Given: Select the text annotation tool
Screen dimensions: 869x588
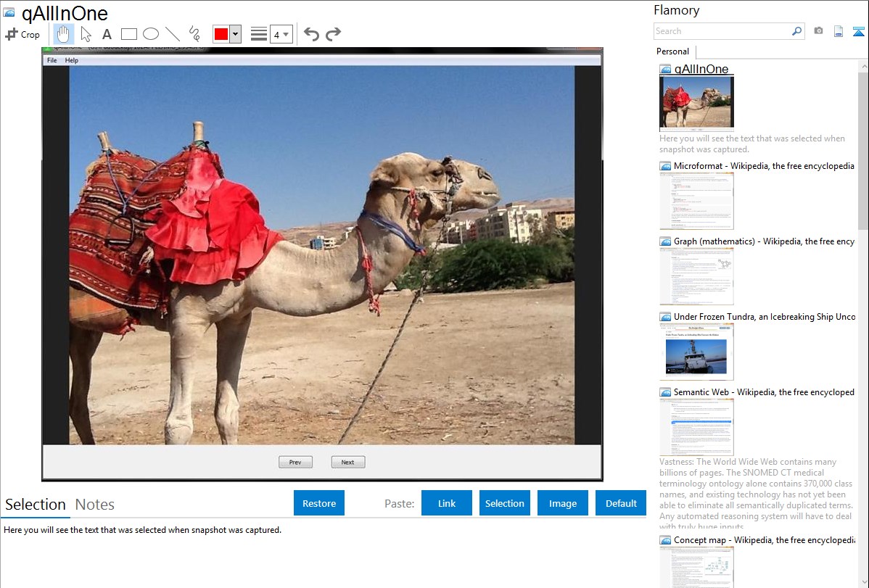Looking at the screenshot, I should [107, 34].
